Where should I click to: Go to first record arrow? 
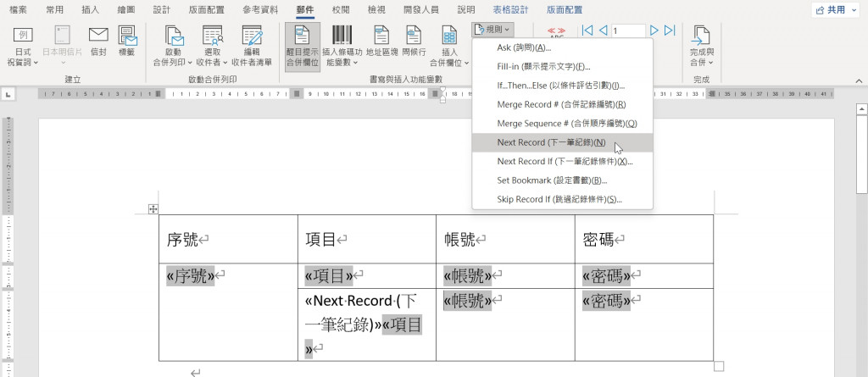588,30
